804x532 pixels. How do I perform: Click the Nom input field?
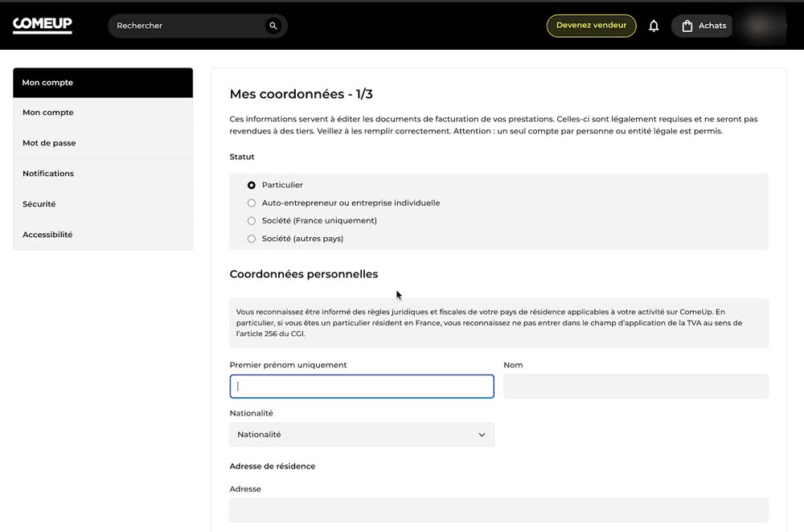tap(636, 387)
